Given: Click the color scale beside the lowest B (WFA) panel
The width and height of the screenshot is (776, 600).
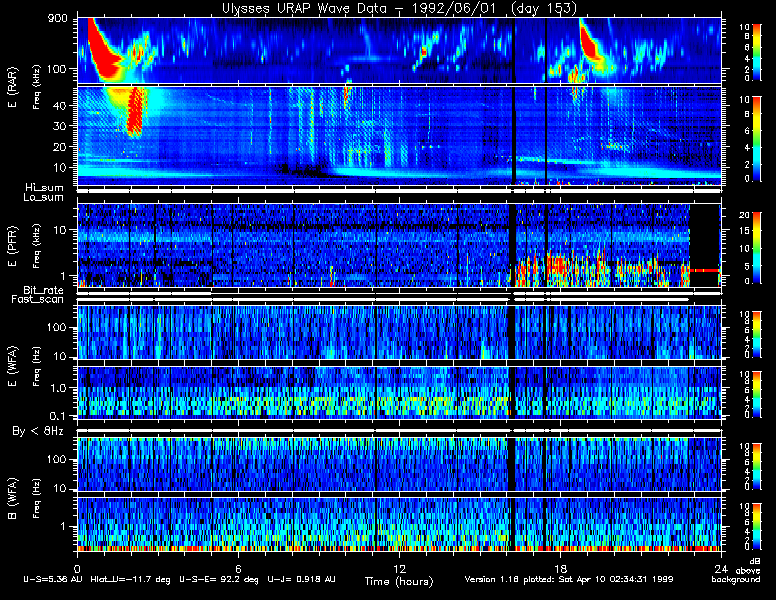Looking at the screenshot, I should (x=757, y=526).
